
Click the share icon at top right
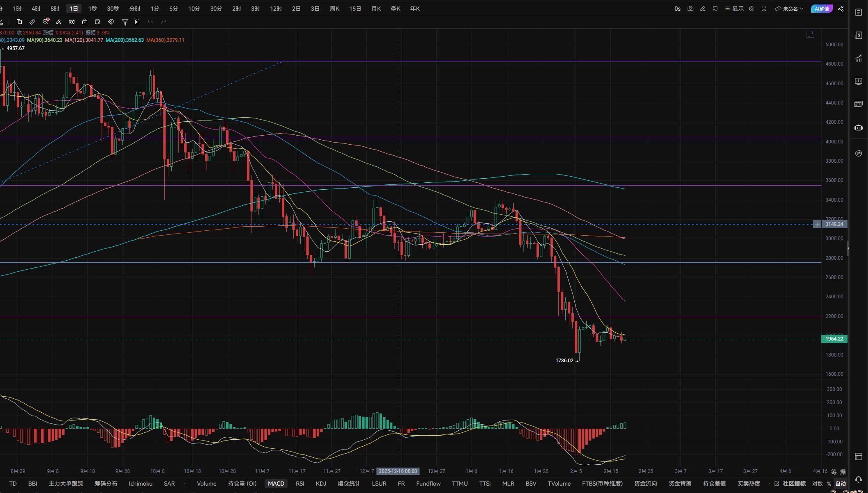click(x=841, y=9)
